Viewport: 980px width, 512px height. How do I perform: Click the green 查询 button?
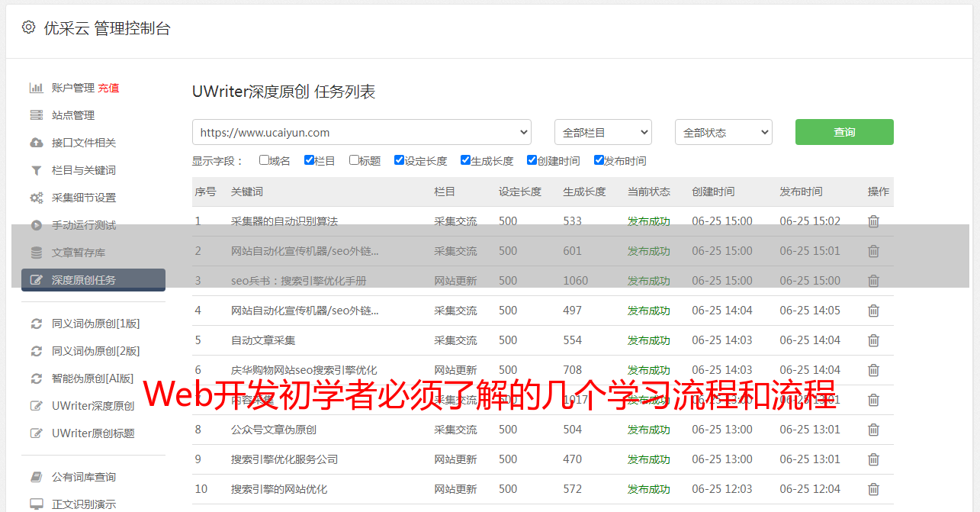843,132
